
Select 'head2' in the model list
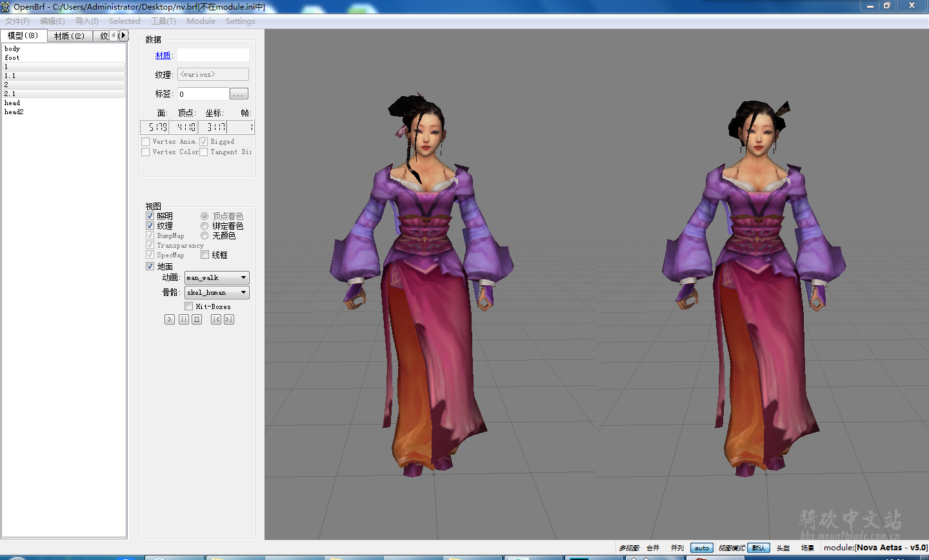(63, 112)
